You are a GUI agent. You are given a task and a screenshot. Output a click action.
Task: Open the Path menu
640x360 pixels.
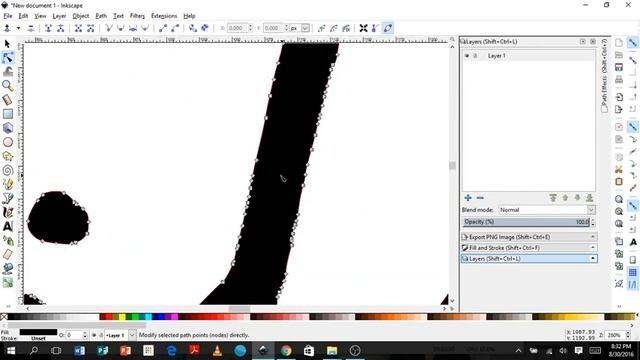point(101,16)
